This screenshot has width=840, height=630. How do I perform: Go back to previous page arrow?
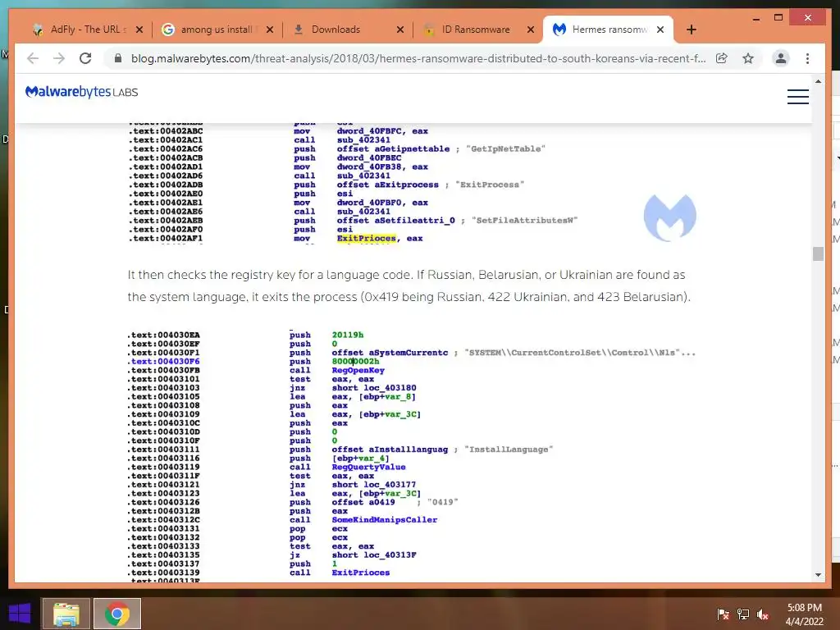click(x=33, y=58)
